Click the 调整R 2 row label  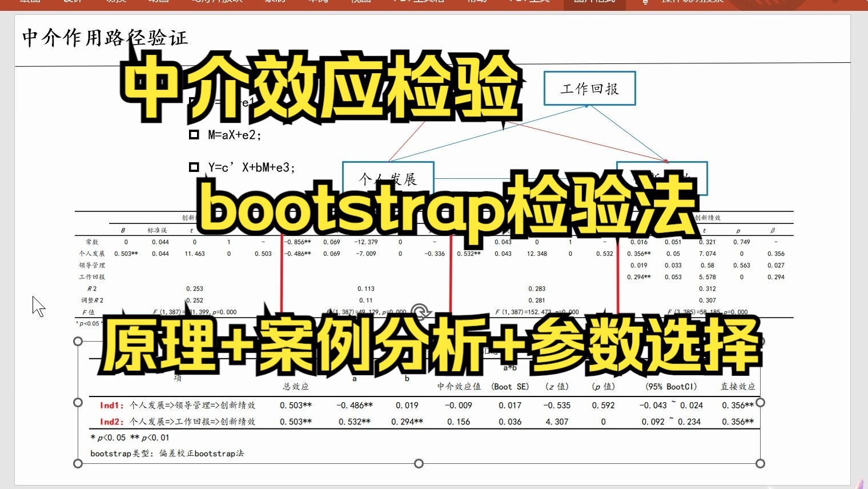[92, 300]
